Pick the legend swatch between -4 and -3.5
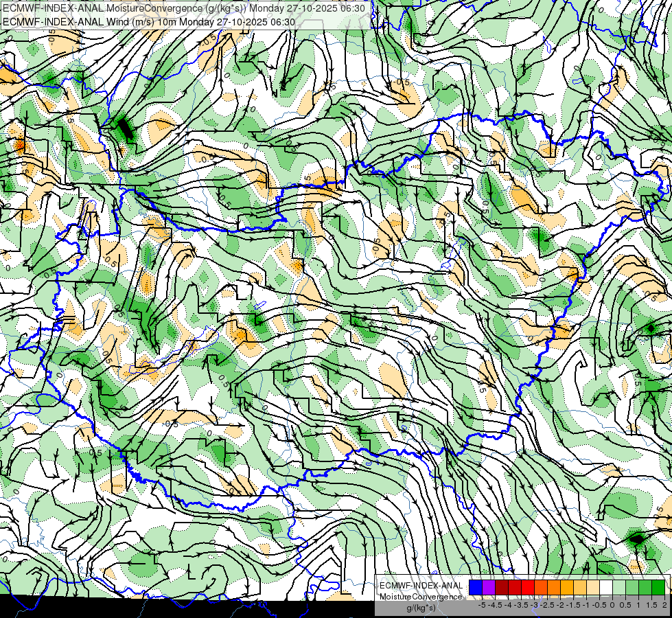This screenshot has height=618, width=672. click(515, 587)
